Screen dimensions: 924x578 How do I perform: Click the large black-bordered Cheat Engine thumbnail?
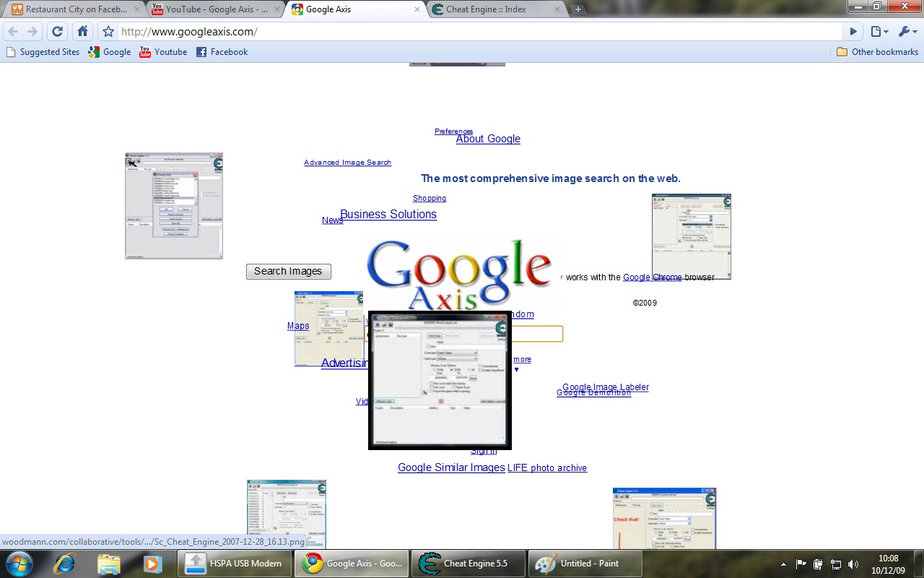click(440, 381)
